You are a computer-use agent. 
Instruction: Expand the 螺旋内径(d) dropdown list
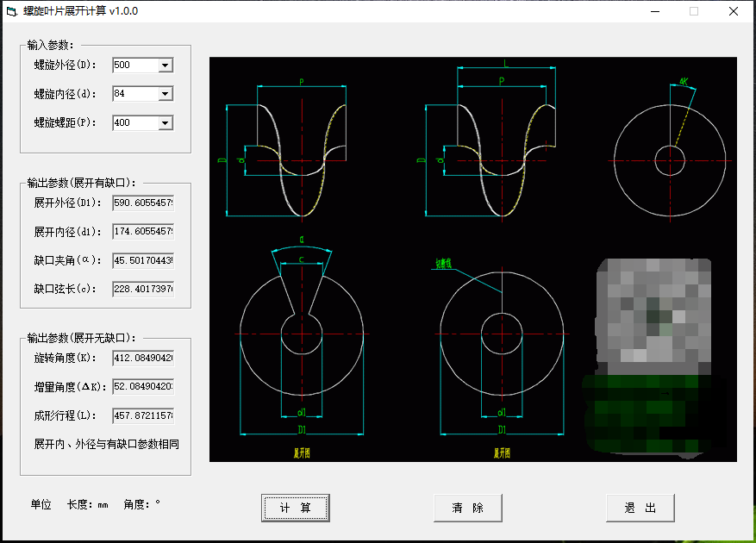coord(166,94)
